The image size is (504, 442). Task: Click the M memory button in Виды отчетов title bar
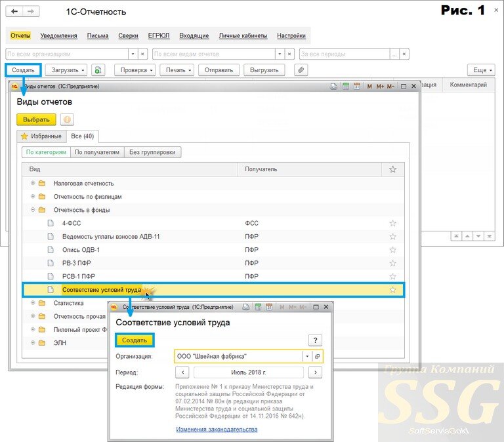tap(369, 86)
